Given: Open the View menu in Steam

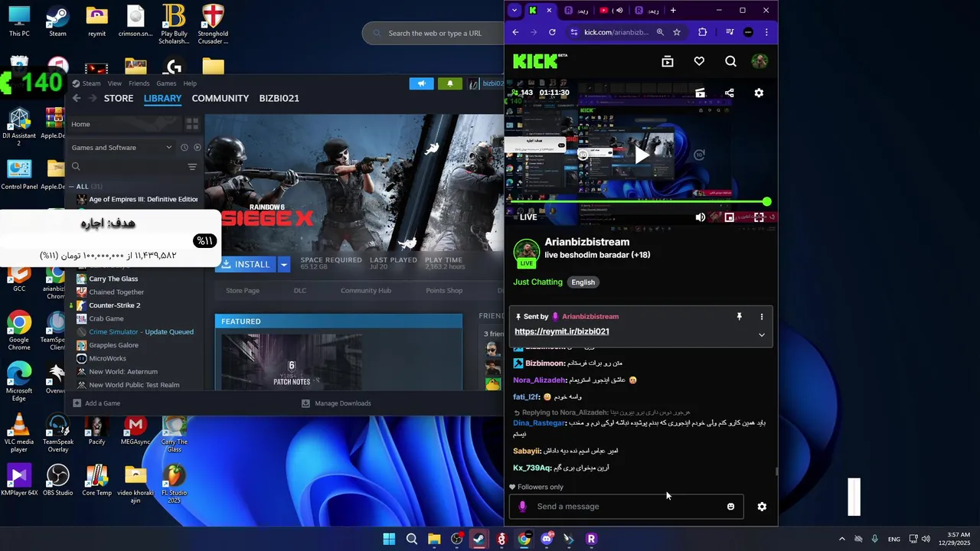Looking at the screenshot, I should (x=115, y=83).
